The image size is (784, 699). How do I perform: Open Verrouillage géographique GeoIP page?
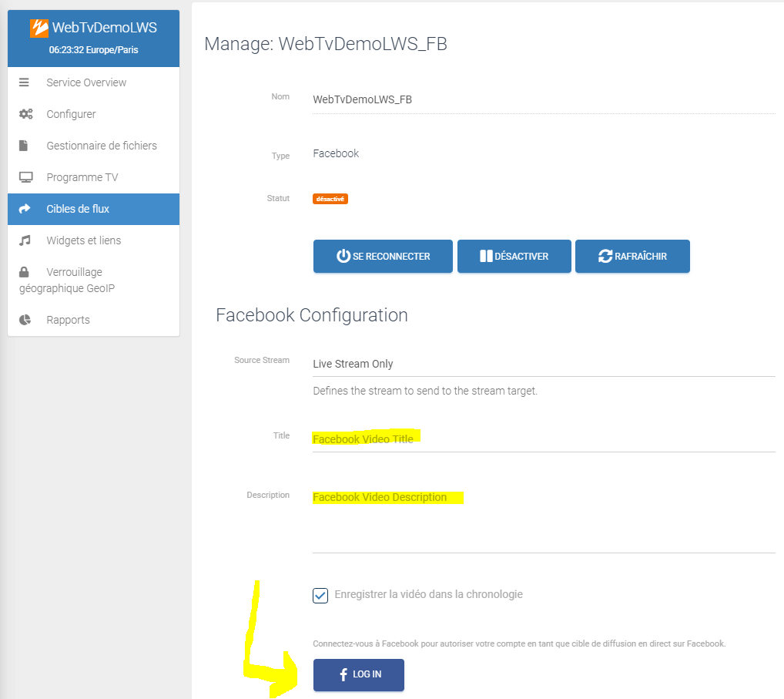93,281
